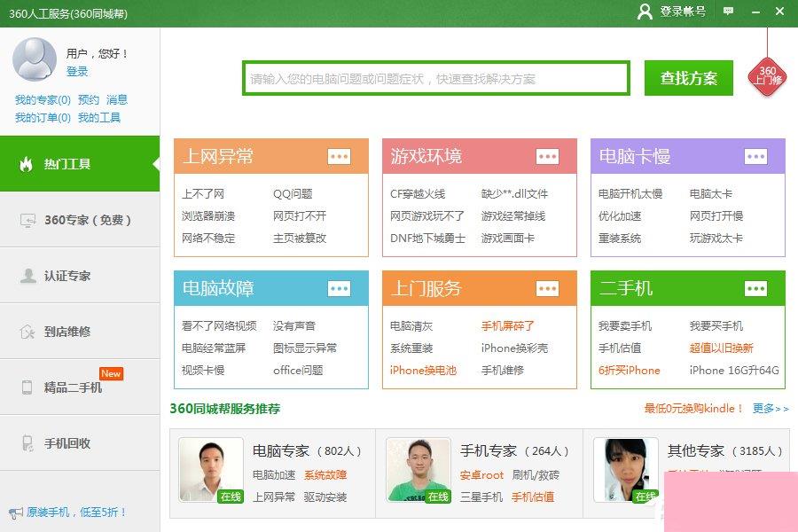Click the wrench icon beside 到店维修
798x532 pixels.
[x=27, y=332]
